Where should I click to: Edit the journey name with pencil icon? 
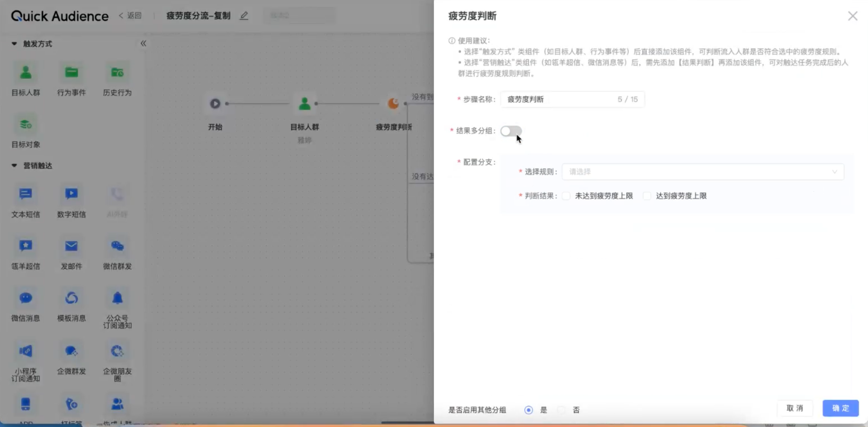pos(244,16)
